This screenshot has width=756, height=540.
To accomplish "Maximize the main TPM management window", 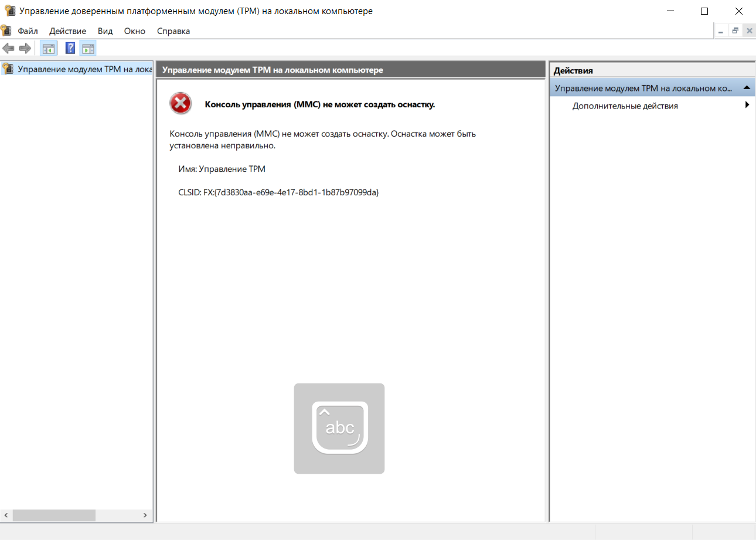I will pos(704,11).
